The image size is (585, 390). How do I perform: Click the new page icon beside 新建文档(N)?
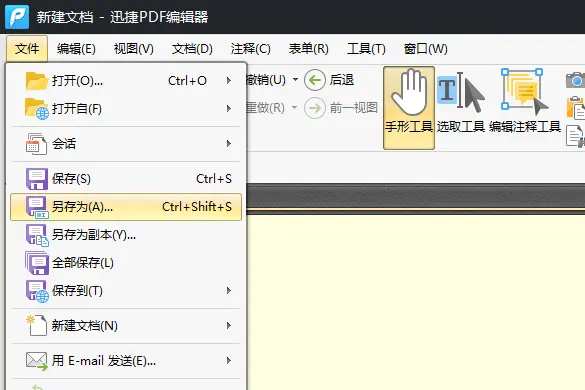click(x=36, y=325)
